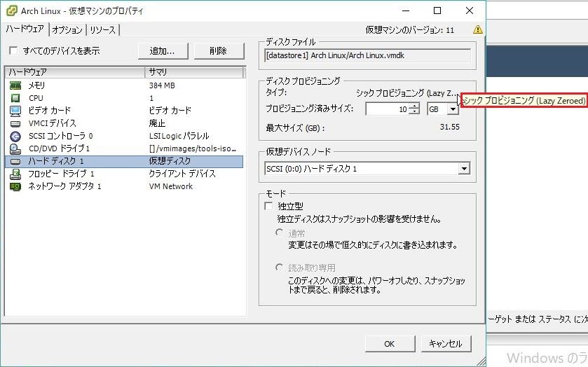Viewport: 588px width, 367px height.
Task: Click the CD/DVD drive 1 icon
Action: point(15,148)
